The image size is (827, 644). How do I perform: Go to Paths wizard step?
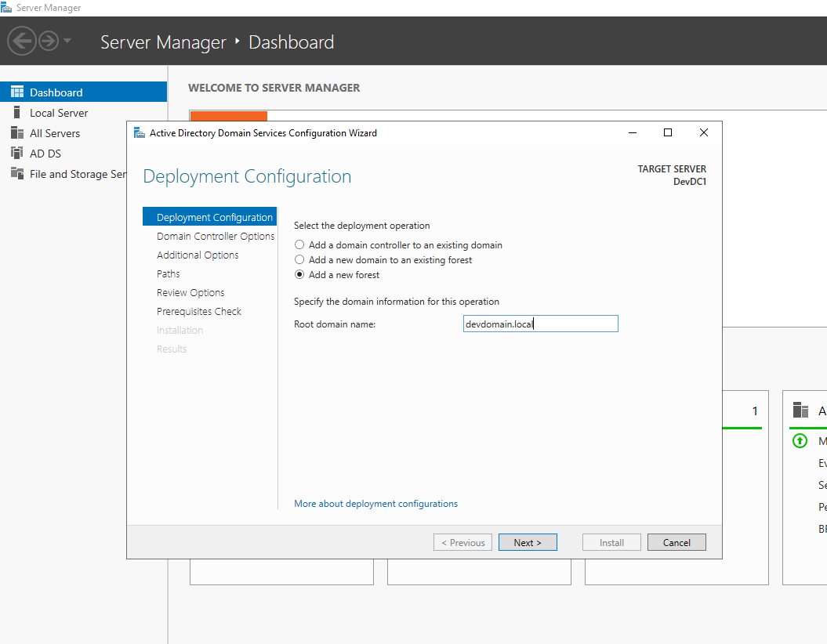coord(168,273)
